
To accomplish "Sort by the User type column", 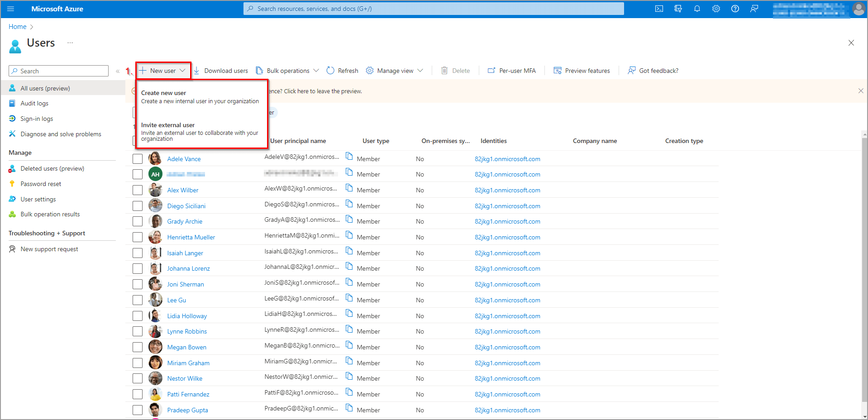I will (376, 141).
